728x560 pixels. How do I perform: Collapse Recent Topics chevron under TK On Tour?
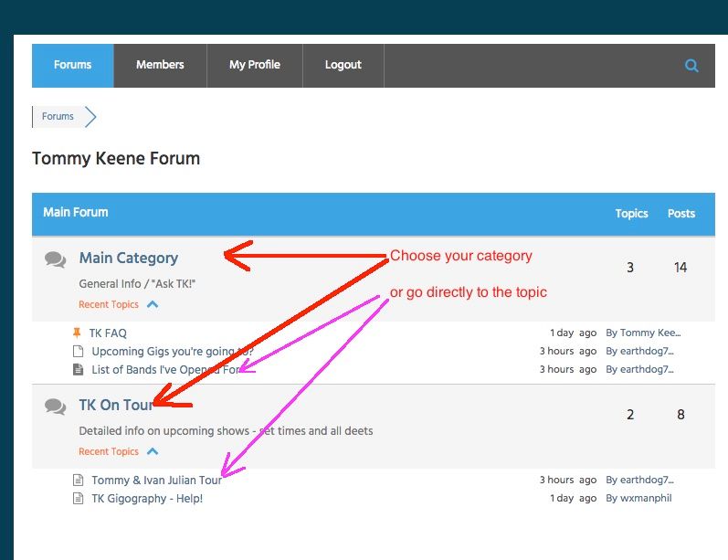point(153,451)
